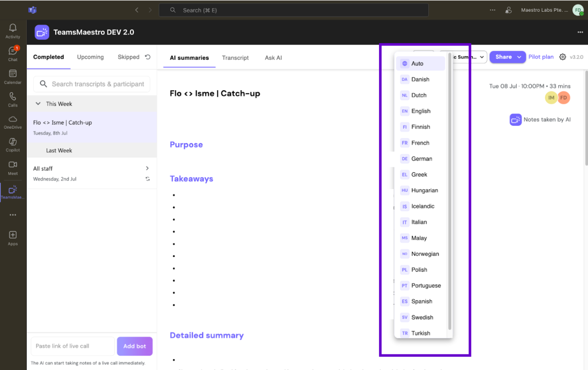
Task: Click the forward navigation arrow
Action: click(150, 10)
